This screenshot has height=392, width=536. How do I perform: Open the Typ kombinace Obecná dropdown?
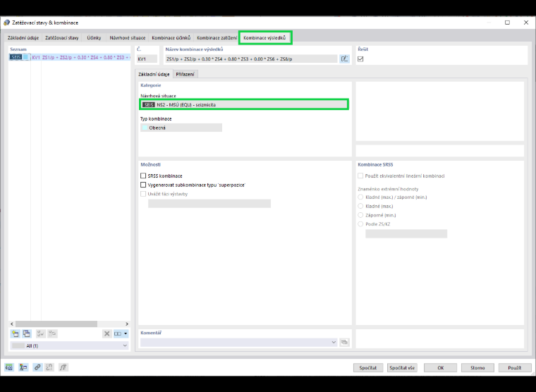click(181, 128)
